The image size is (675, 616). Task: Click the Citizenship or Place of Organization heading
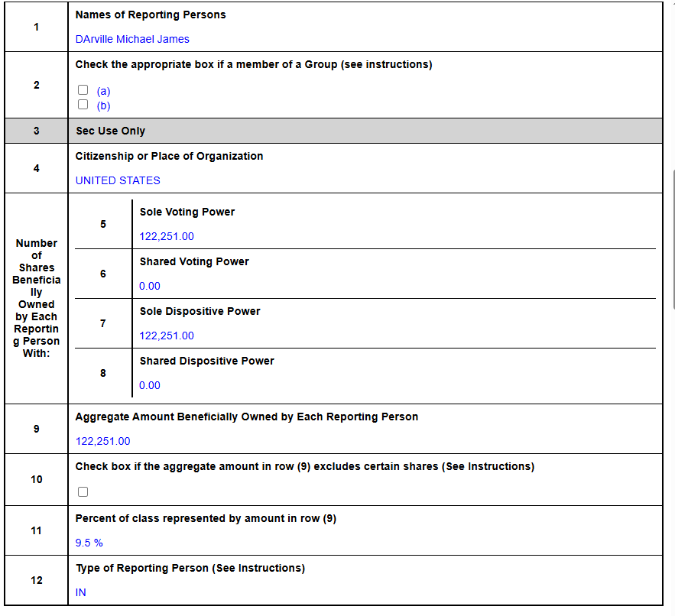point(169,156)
